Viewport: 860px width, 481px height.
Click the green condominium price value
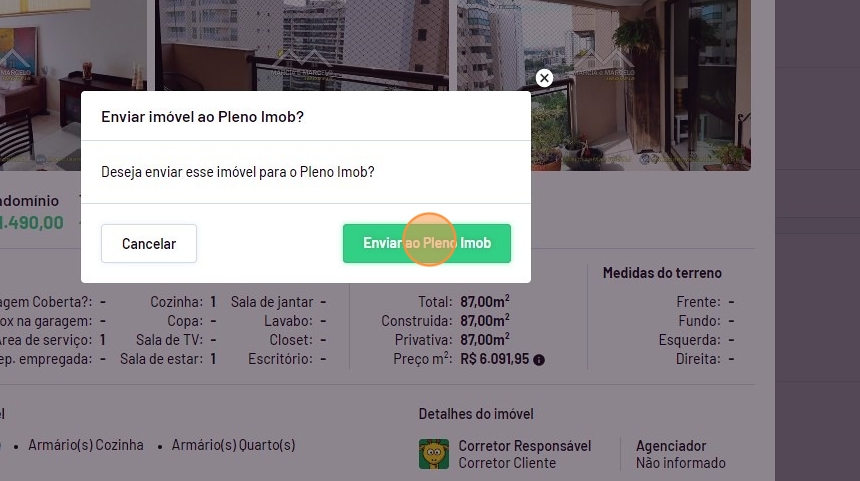pyautogui.click(x=32, y=223)
